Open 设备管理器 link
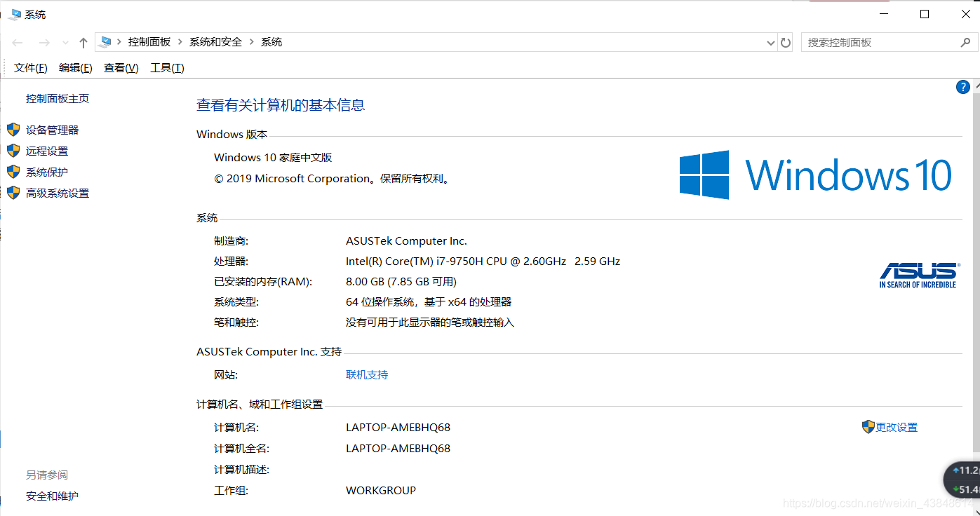 pos(53,130)
